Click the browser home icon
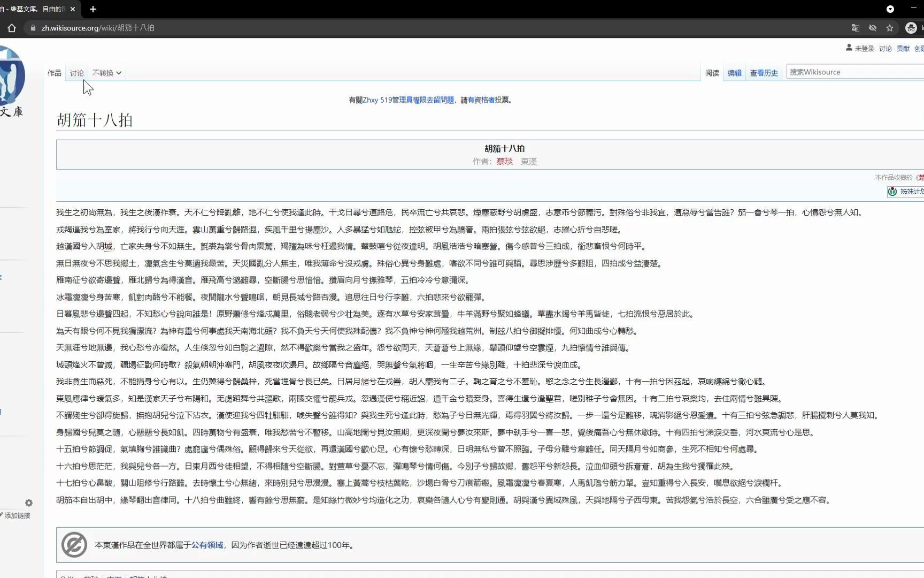This screenshot has width=924, height=578. [12, 28]
